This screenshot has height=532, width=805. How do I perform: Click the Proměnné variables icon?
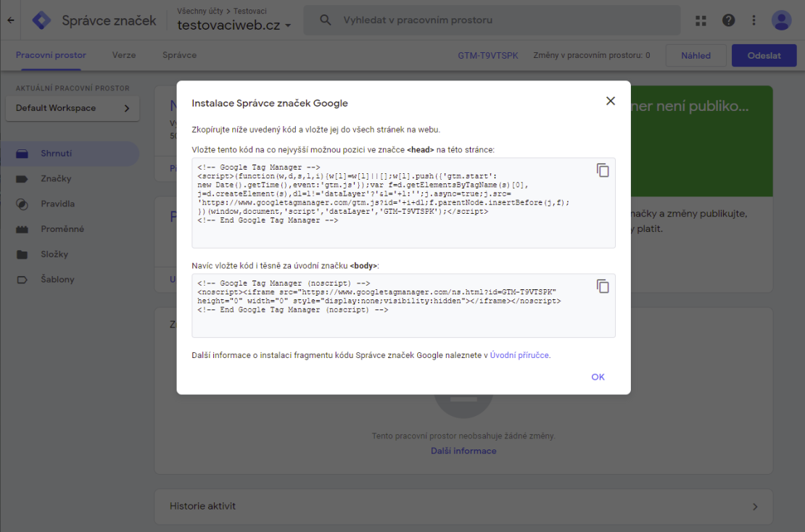tap(22, 229)
